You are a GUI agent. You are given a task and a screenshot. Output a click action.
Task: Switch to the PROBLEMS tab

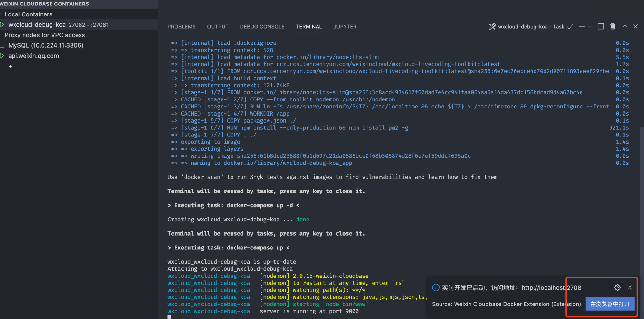click(x=181, y=27)
